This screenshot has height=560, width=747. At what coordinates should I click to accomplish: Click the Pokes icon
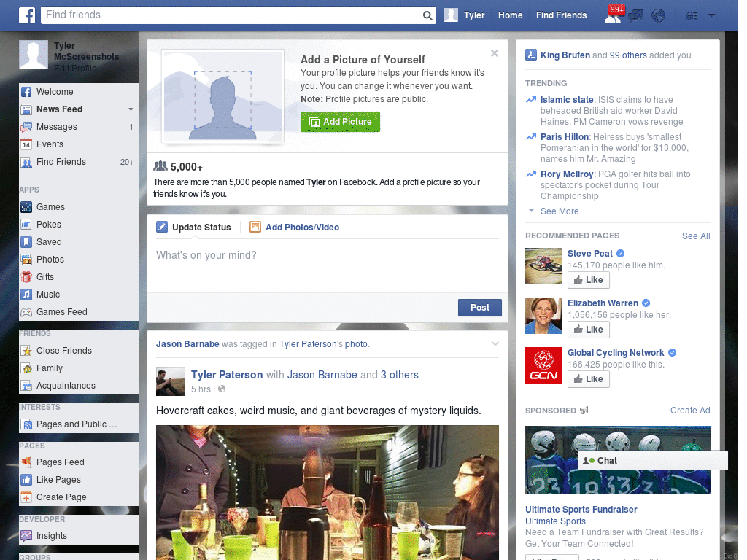click(x=26, y=225)
